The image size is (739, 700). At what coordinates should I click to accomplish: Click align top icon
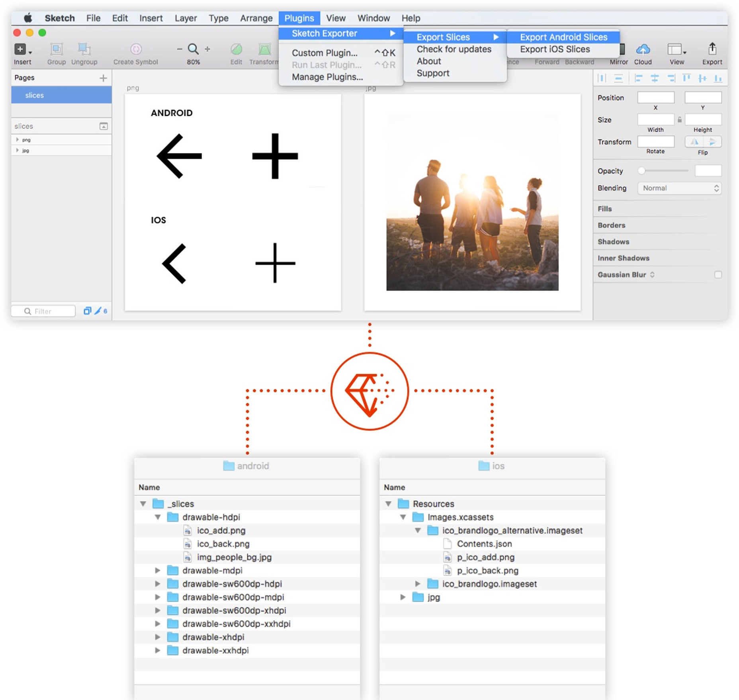tap(686, 78)
